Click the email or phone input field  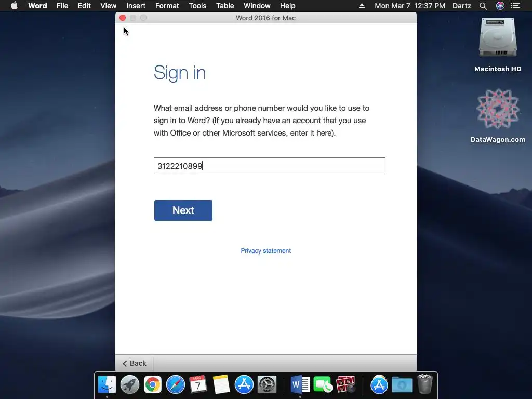[270, 166]
